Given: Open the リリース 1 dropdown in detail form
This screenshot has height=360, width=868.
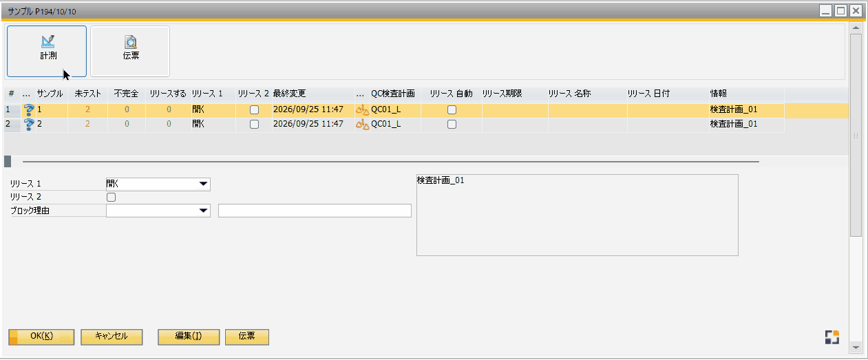Looking at the screenshot, I should pyautogui.click(x=203, y=184).
